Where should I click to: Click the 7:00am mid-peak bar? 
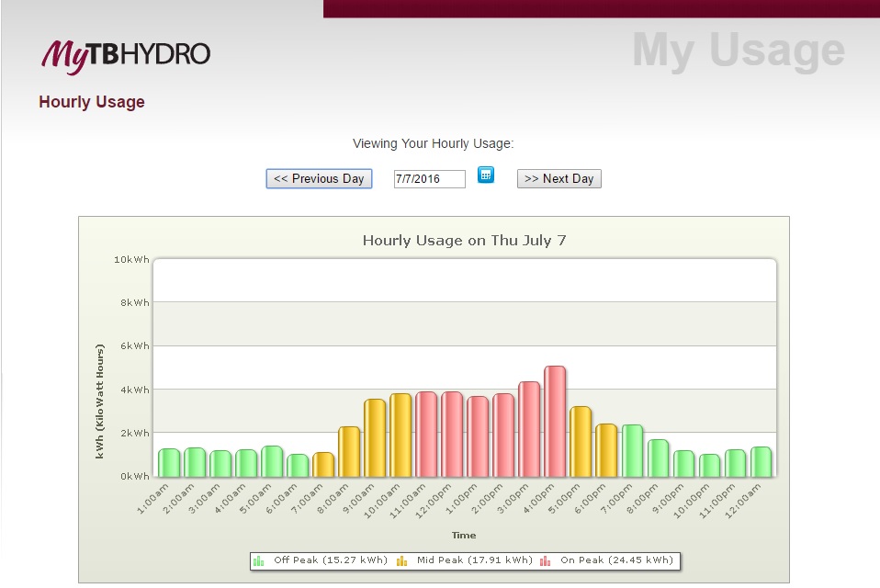(323, 465)
